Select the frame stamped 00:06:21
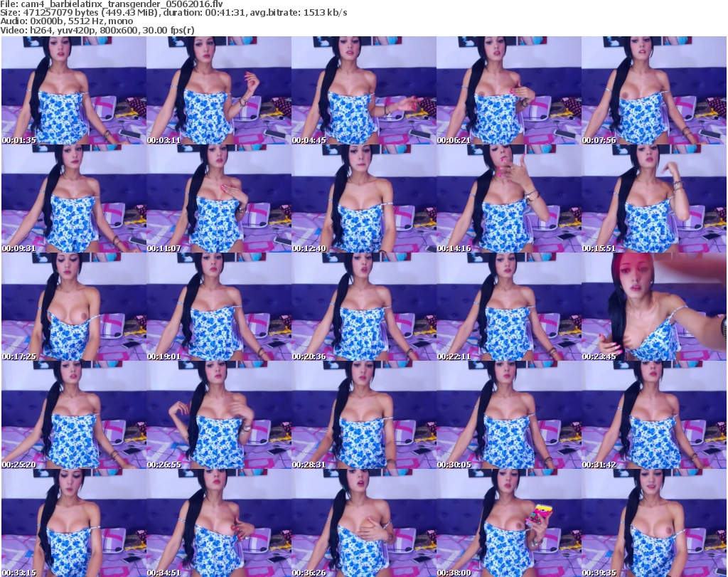Image resolution: width=728 pixels, height=577 pixels. tap(509, 90)
